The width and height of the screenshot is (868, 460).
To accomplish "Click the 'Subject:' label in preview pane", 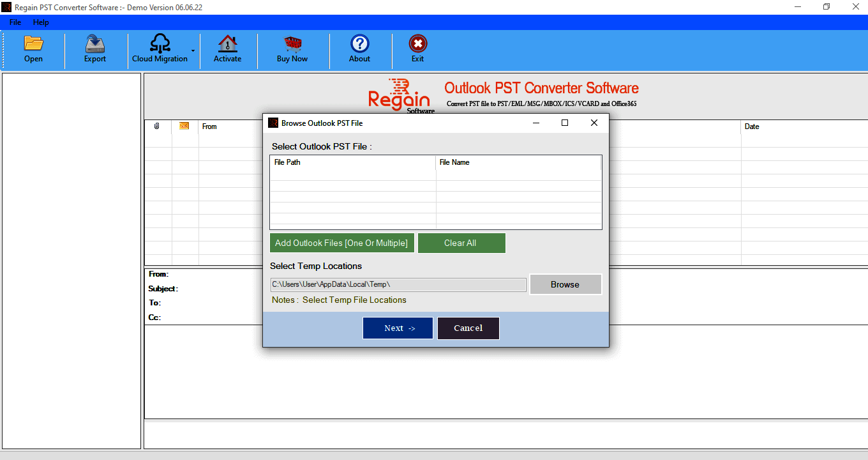I will pyautogui.click(x=163, y=289).
